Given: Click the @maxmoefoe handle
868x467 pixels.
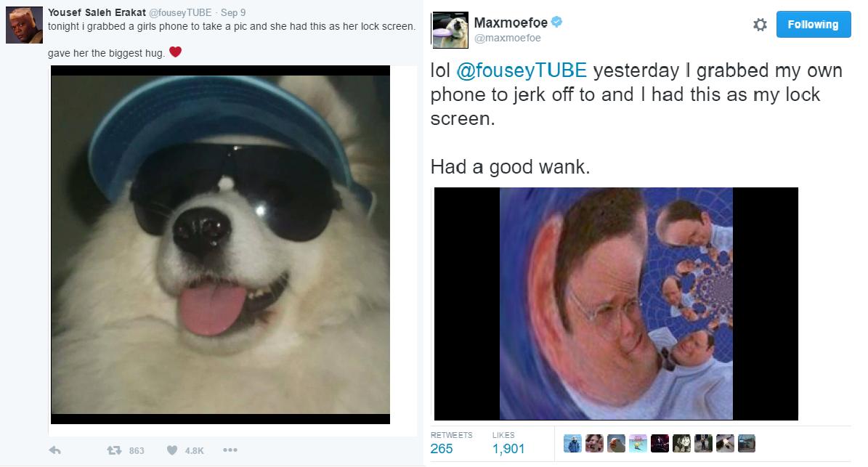Looking at the screenshot, I should pos(508,38).
